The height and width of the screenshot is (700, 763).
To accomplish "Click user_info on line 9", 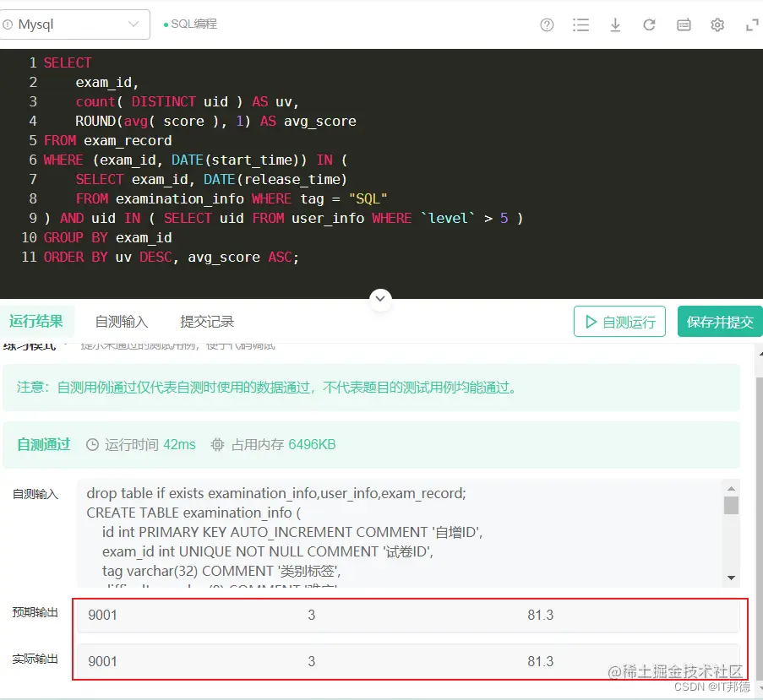I will click(x=328, y=218).
